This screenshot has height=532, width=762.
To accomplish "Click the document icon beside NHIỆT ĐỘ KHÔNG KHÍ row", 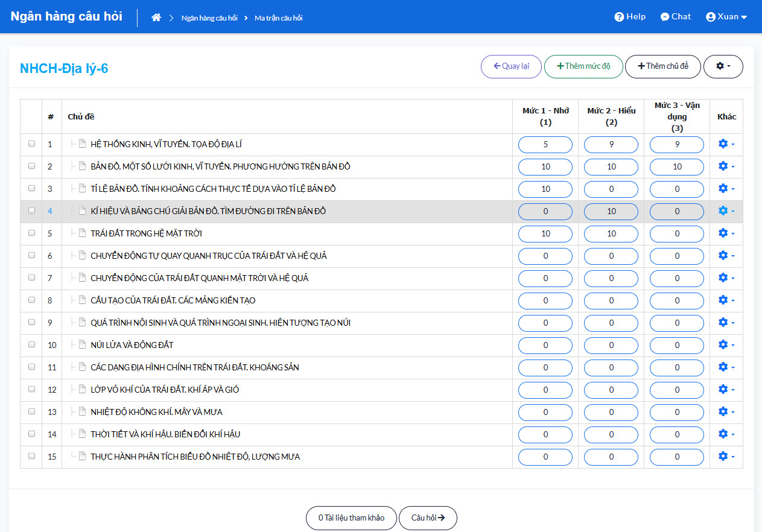I will tap(83, 412).
